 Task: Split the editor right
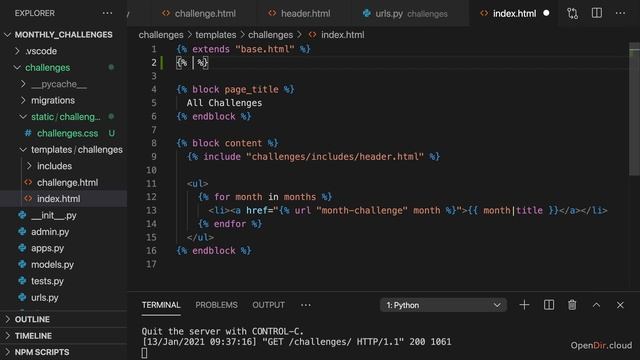point(597,13)
